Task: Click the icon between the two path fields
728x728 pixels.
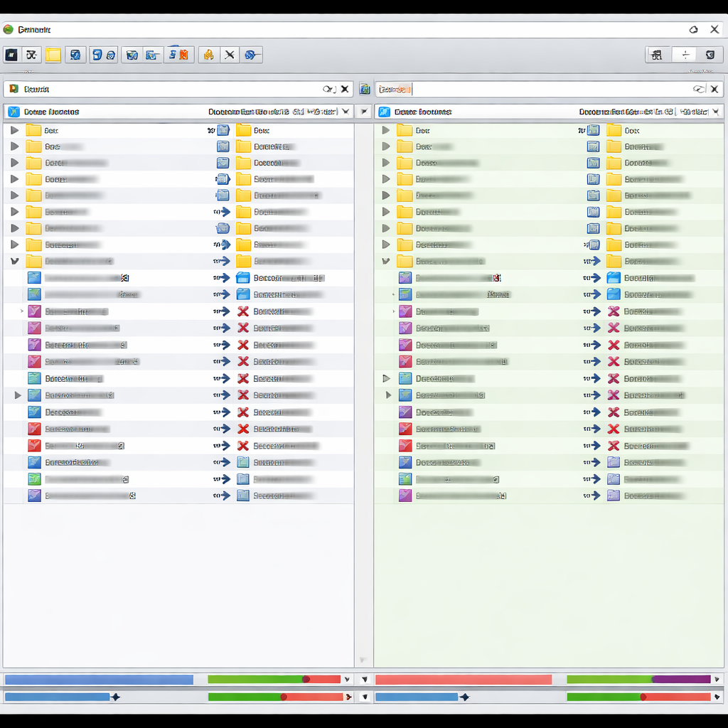Action: (365, 89)
